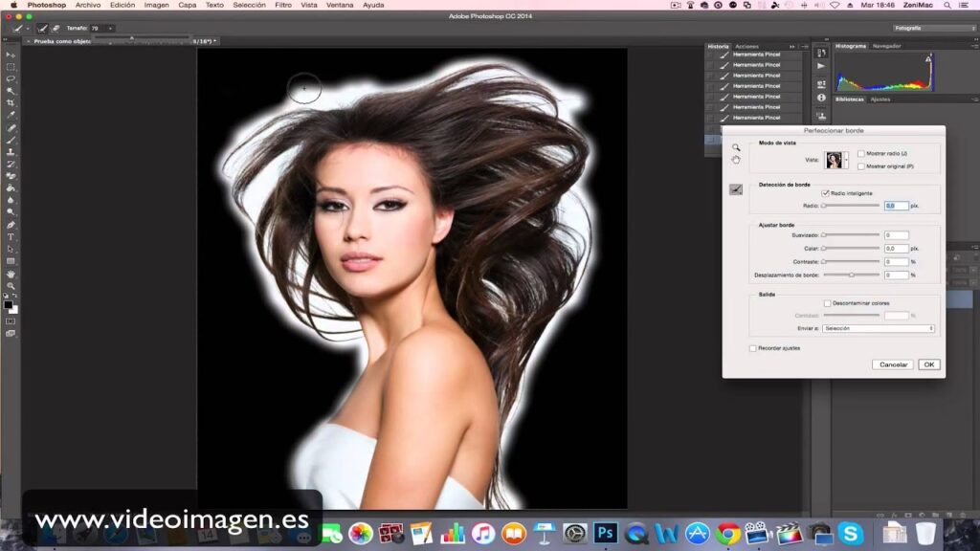Screen dimensions: 980x551
Task: Enable the Recordar ajustes checkbox
Action: [753, 348]
